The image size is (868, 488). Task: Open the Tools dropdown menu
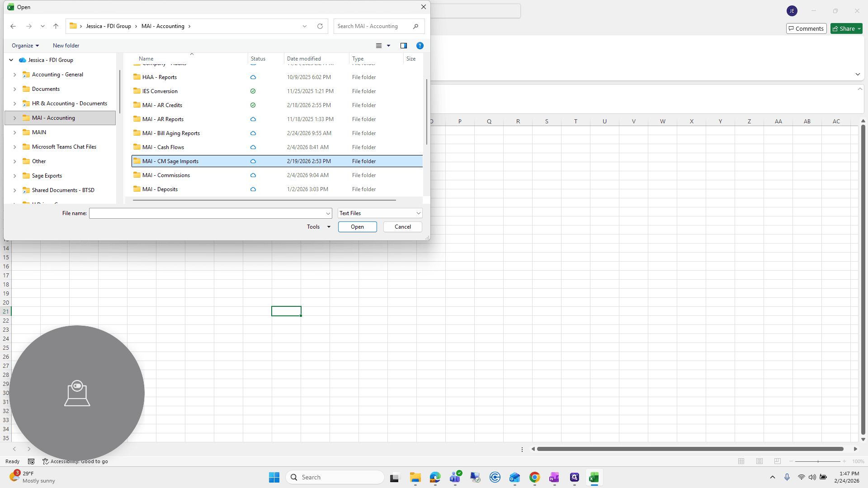[x=319, y=227]
